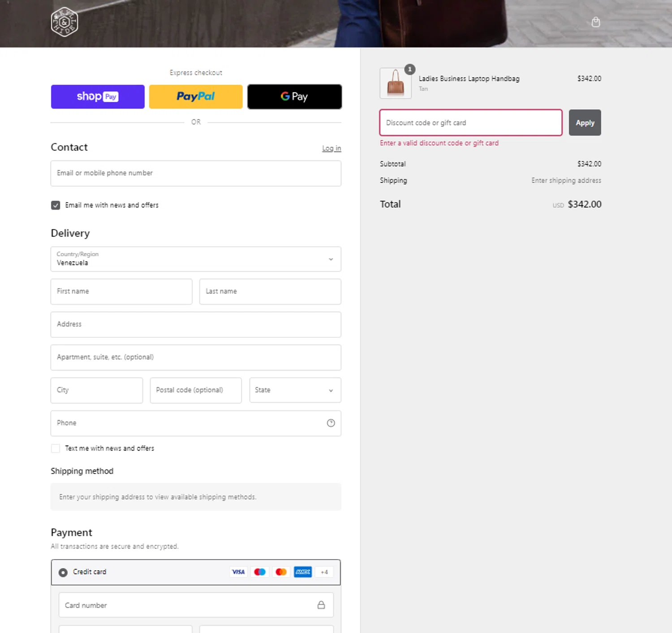Image resolution: width=672 pixels, height=633 pixels.
Task: Focus the Phone field
Action: pos(196,423)
